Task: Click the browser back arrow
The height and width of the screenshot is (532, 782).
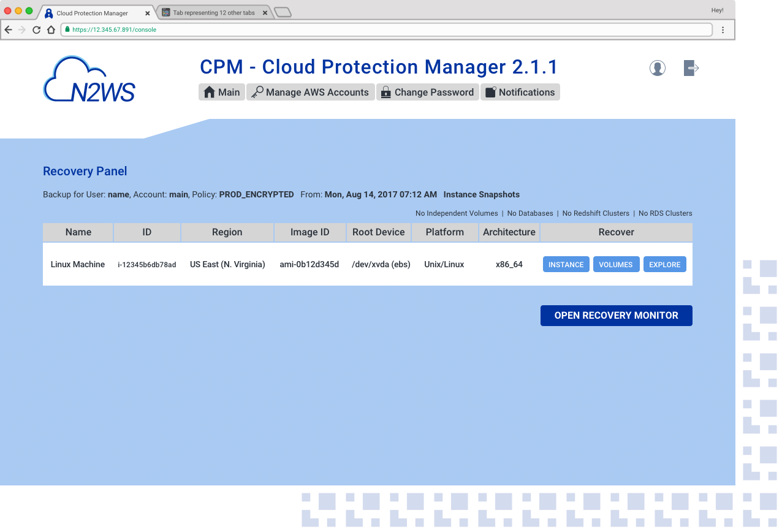Action: pyautogui.click(x=8, y=29)
